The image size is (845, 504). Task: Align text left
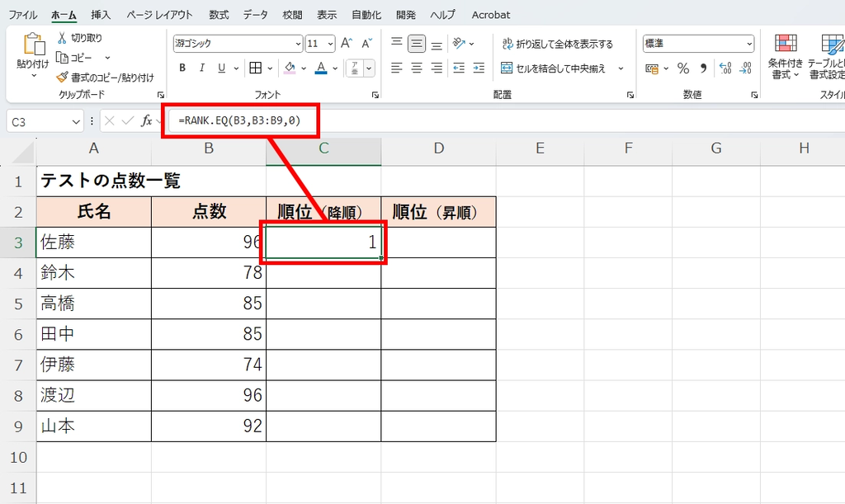pyautogui.click(x=397, y=68)
